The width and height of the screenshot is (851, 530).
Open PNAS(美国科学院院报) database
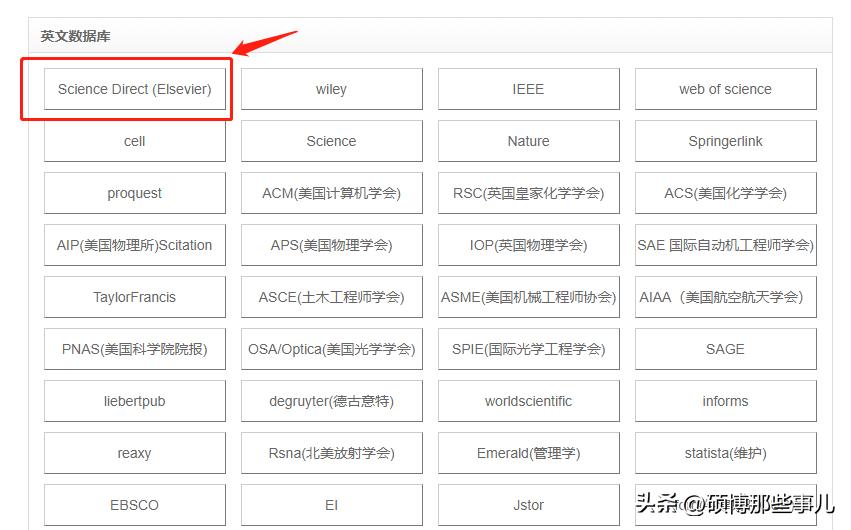[135, 349]
